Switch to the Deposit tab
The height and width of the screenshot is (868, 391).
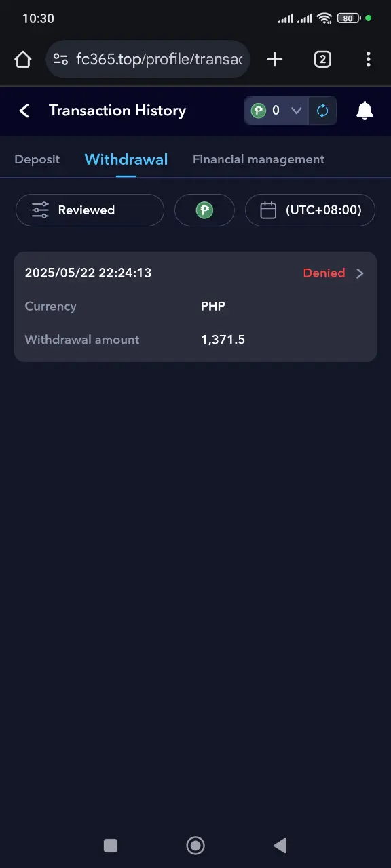tap(37, 159)
